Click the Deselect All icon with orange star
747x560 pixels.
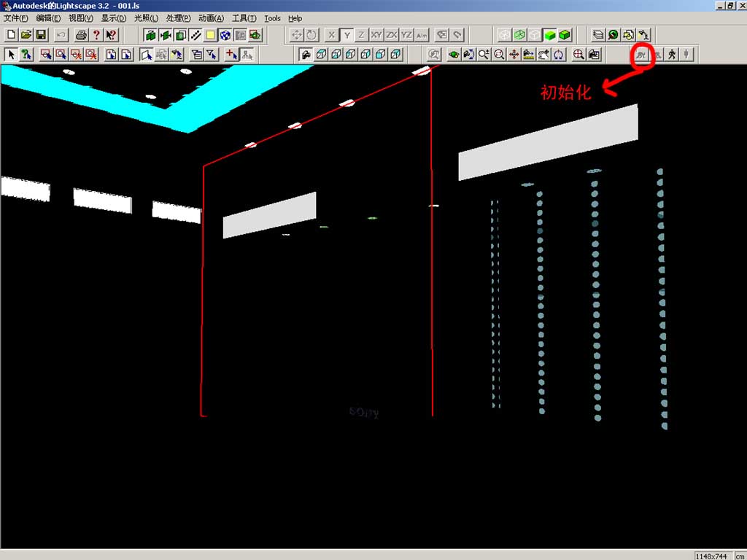tap(91, 54)
